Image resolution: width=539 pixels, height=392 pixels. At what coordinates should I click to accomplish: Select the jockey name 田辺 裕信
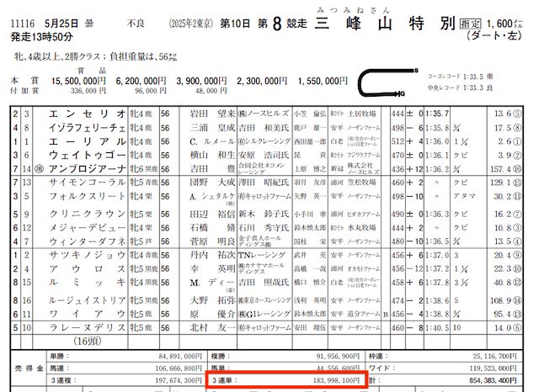click(212, 215)
